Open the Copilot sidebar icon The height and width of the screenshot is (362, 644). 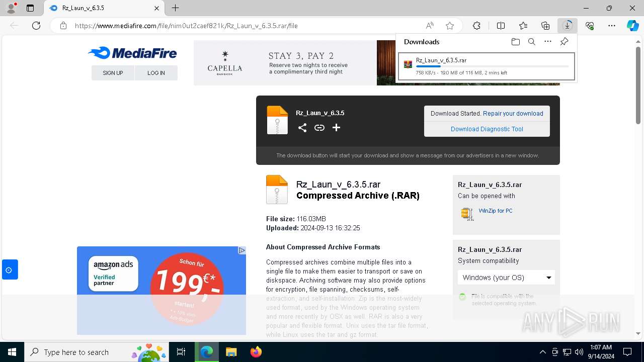tap(633, 26)
